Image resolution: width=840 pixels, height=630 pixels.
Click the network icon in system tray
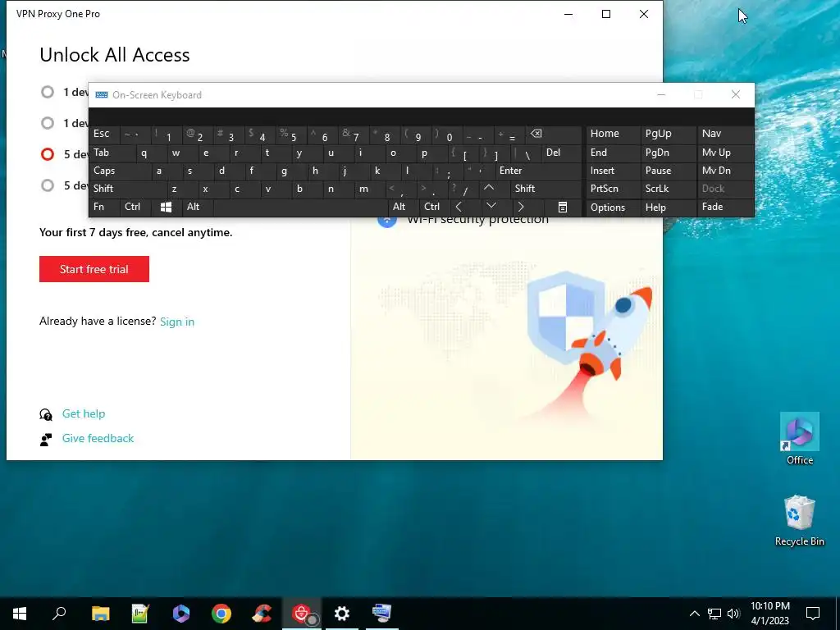coord(714,614)
